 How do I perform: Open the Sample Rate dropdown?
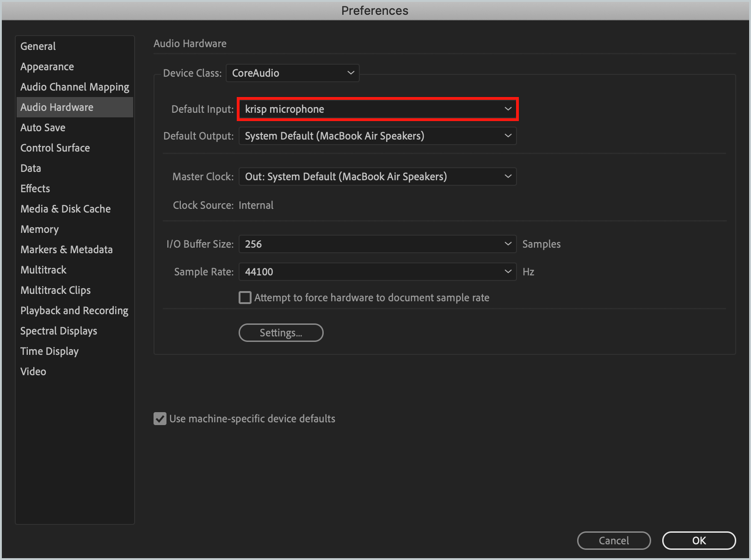[x=377, y=272]
